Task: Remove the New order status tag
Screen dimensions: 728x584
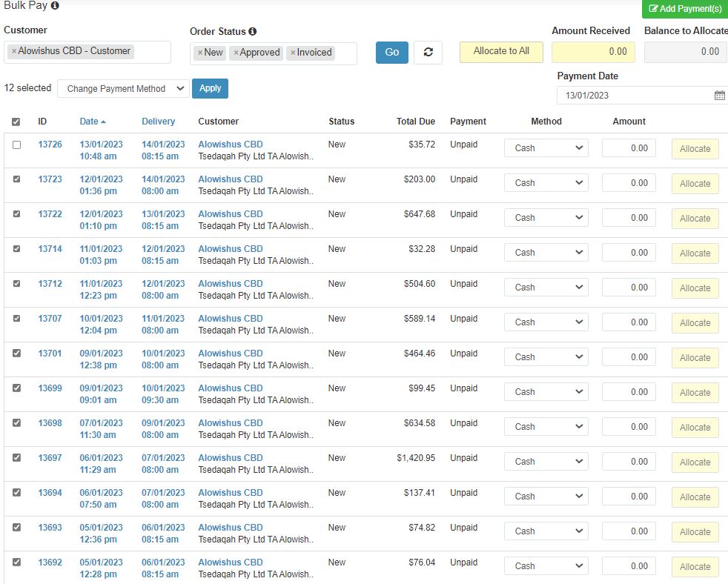Action: point(200,53)
